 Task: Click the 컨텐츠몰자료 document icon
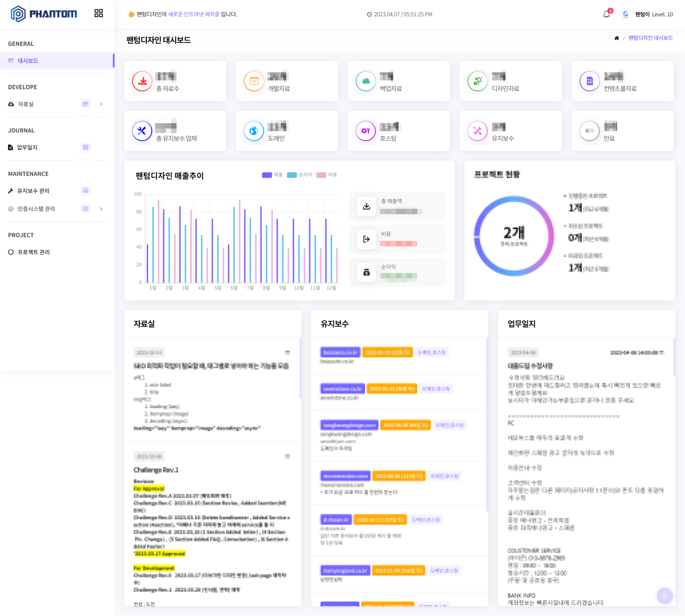click(590, 81)
